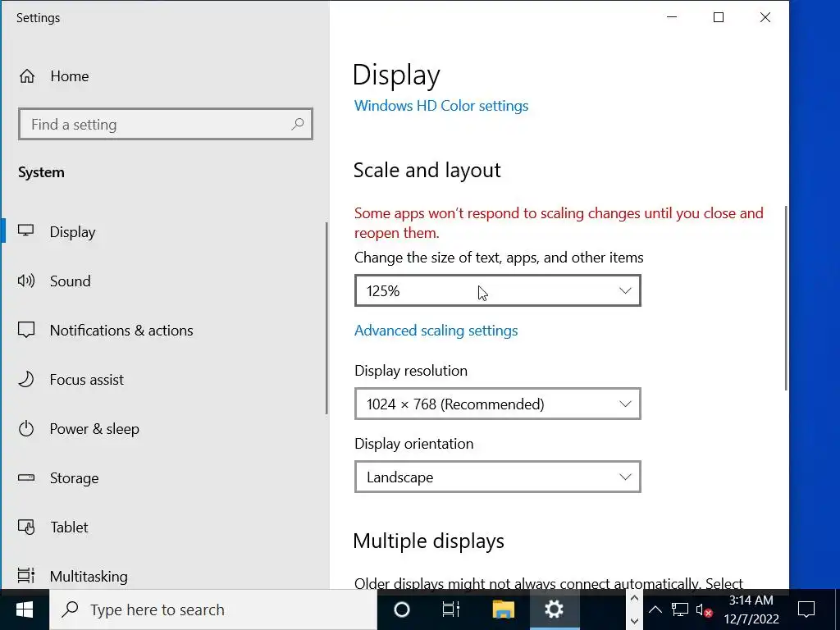This screenshot has height=630, width=840.
Task: Open the Display orientation Landscape dropdown
Action: pyautogui.click(x=498, y=477)
